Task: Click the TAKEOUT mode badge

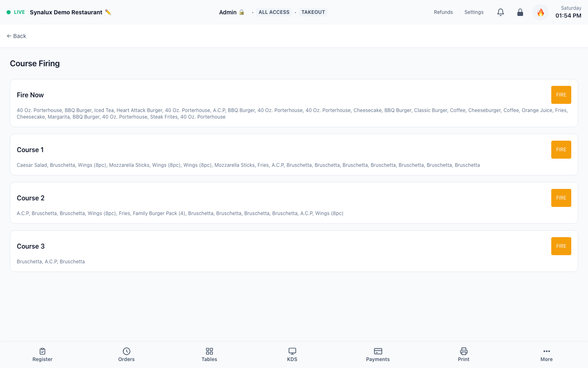Action: (313, 12)
